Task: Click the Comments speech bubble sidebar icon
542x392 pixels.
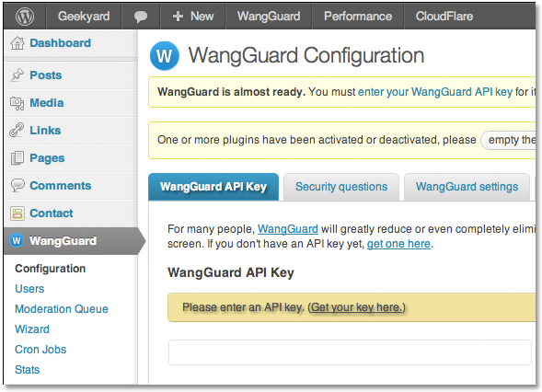Action: coord(17,185)
